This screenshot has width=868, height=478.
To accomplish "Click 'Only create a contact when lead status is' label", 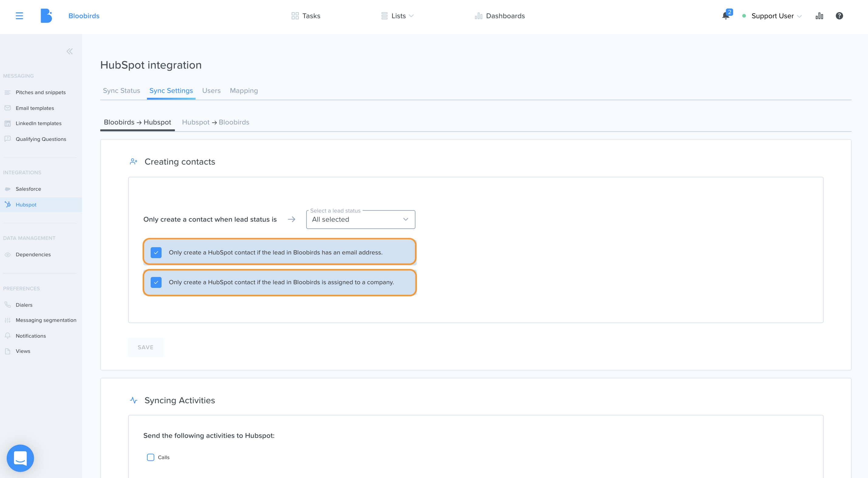I will tap(210, 219).
